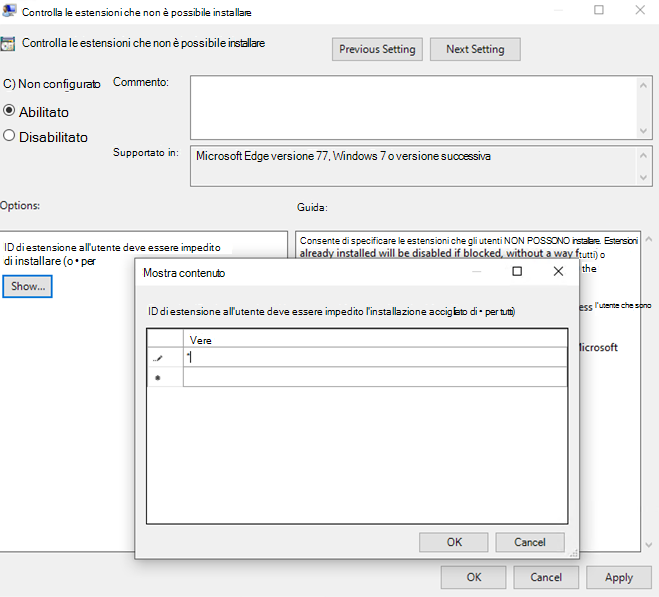The width and height of the screenshot is (659, 597).
Task: Close the Mostra contenuto dialog
Action: click(x=558, y=272)
